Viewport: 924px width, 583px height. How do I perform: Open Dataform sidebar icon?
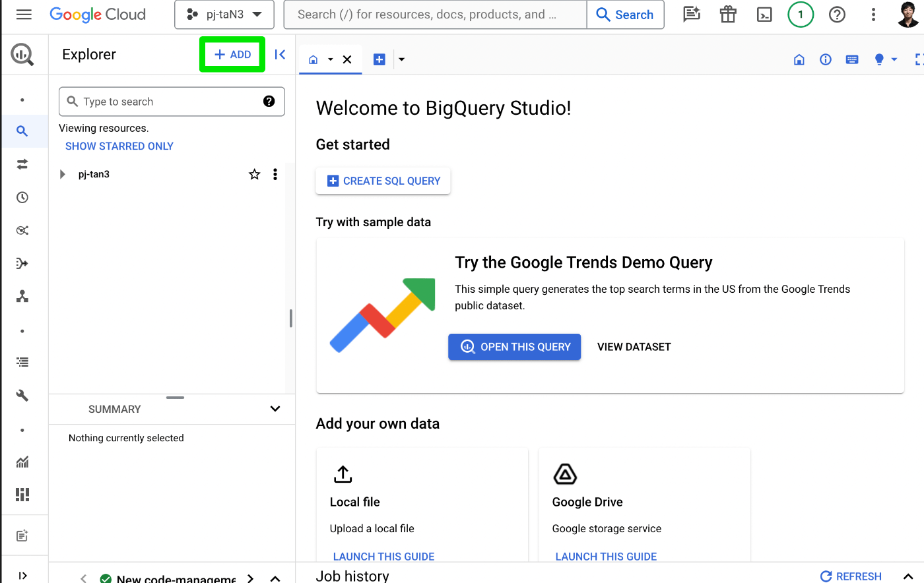pos(22,263)
